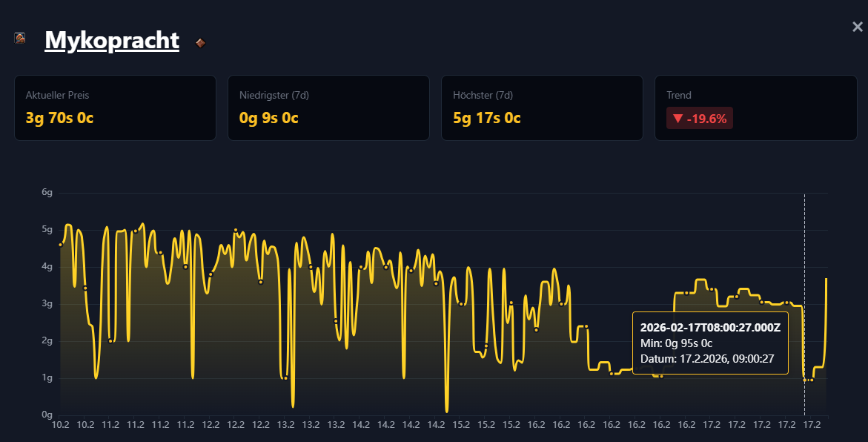
Task: Click the 17.2 date label on the x-axis
Action: point(812,425)
